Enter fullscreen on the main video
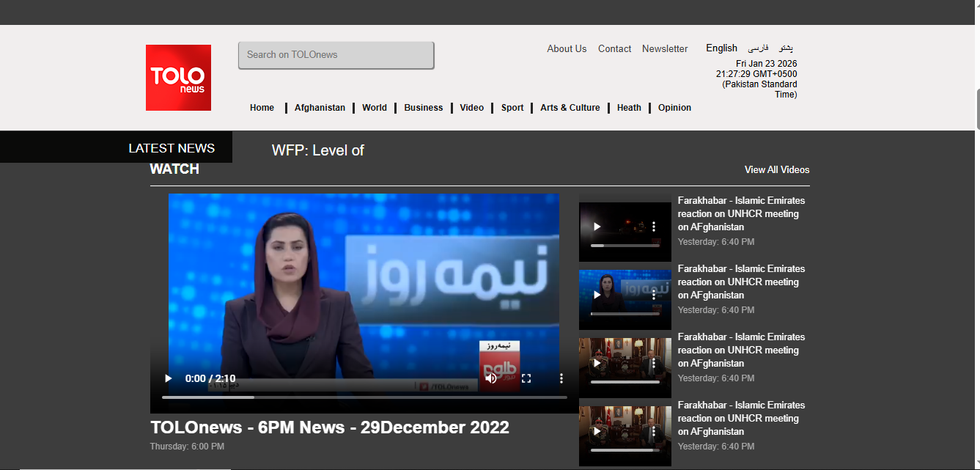Image resolution: width=980 pixels, height=470 pixels. pyautogui.click(x=526, y=378)
